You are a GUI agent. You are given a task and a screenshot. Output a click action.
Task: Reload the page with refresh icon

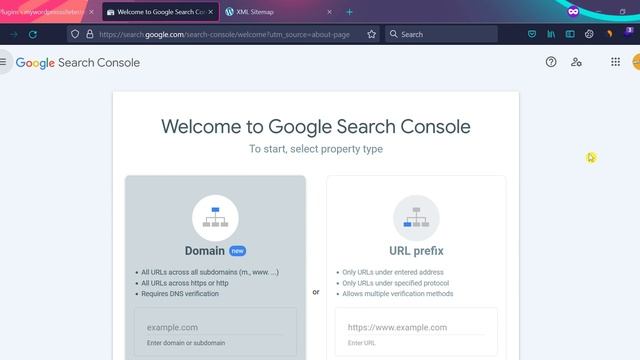33,35
